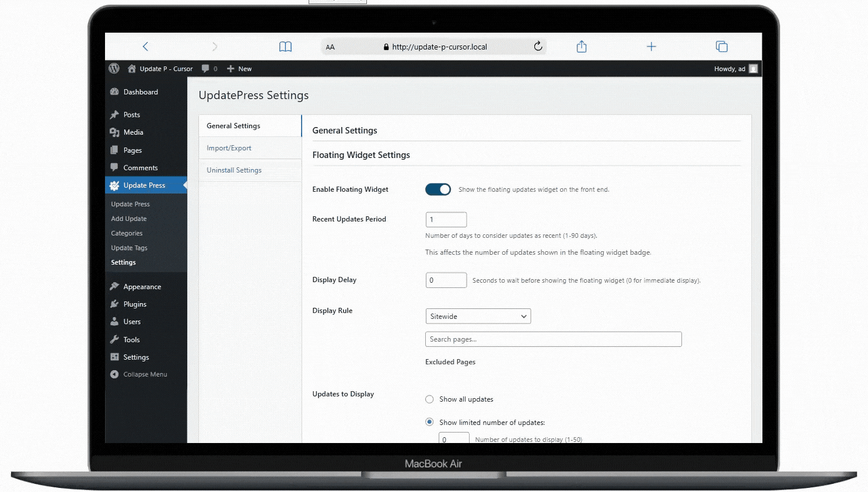Open the Posts menu

(146, 115)
